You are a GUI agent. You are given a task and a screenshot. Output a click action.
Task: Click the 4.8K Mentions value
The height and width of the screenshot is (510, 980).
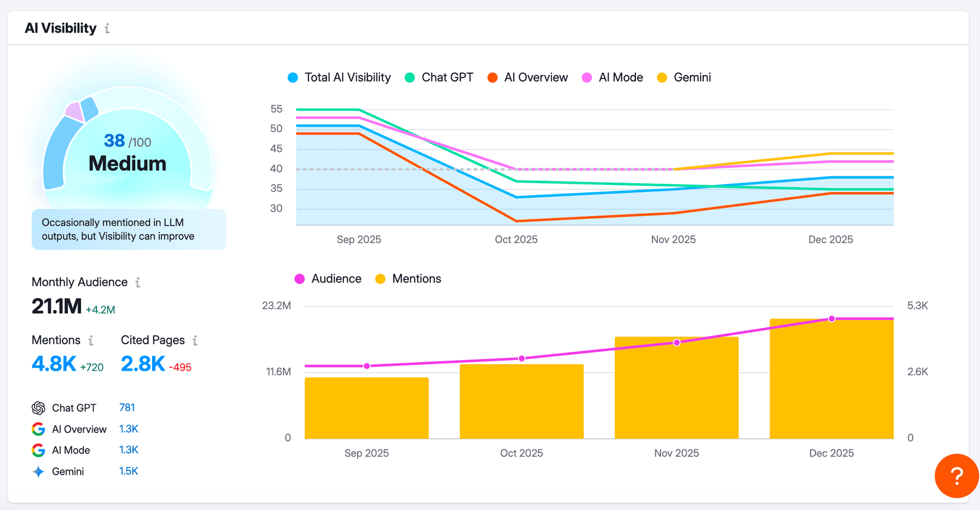[x=54, y=364]
